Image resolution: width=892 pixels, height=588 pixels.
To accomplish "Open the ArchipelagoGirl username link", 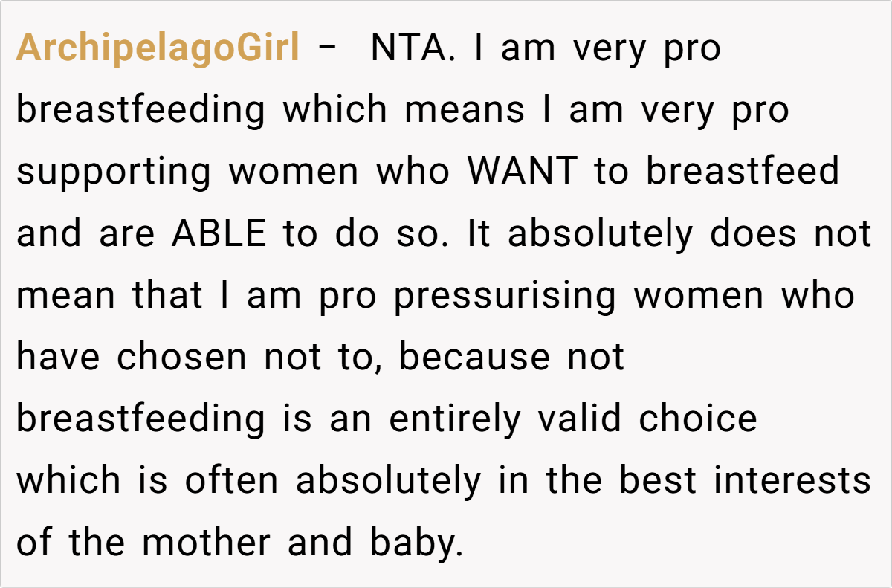I will [x=158, y=49].
